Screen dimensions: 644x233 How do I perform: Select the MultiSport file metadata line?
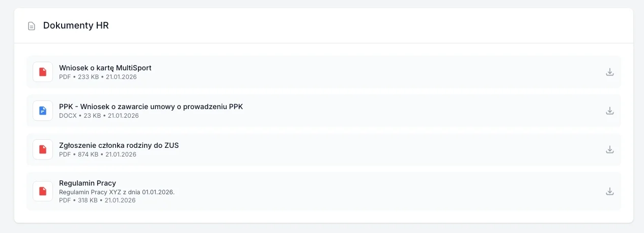pos(98,77)
